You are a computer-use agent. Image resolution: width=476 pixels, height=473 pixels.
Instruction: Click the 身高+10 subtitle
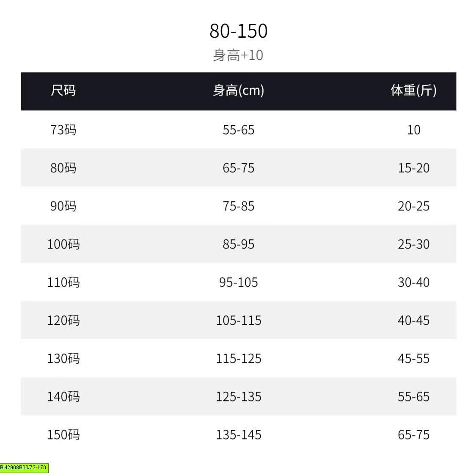238,55
